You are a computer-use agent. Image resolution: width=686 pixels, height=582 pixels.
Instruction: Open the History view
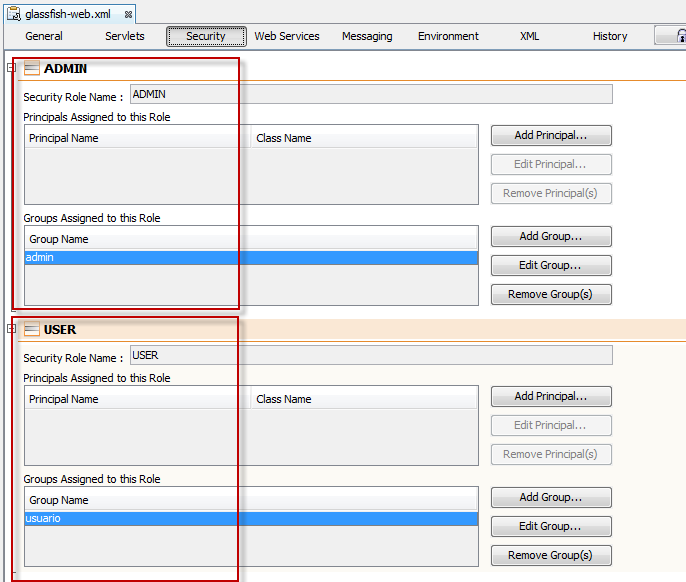tap(610, 36)
